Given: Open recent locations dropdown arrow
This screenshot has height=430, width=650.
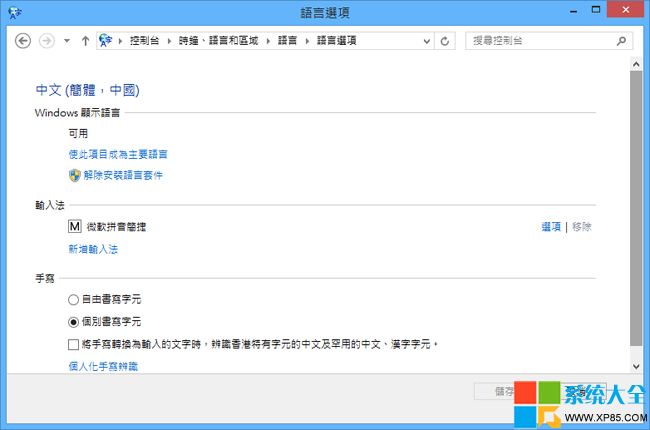Looking at the screenshot, I should (67, 41).
